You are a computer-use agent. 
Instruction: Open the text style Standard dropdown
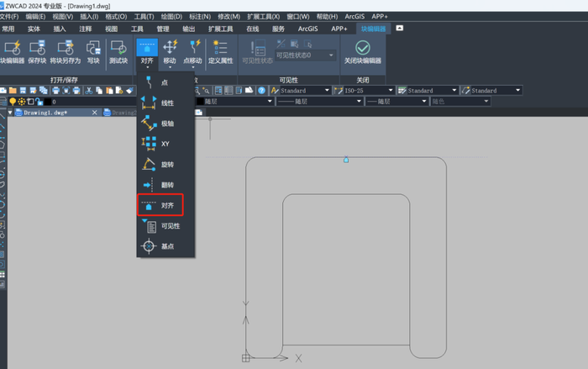coord(327,91)
